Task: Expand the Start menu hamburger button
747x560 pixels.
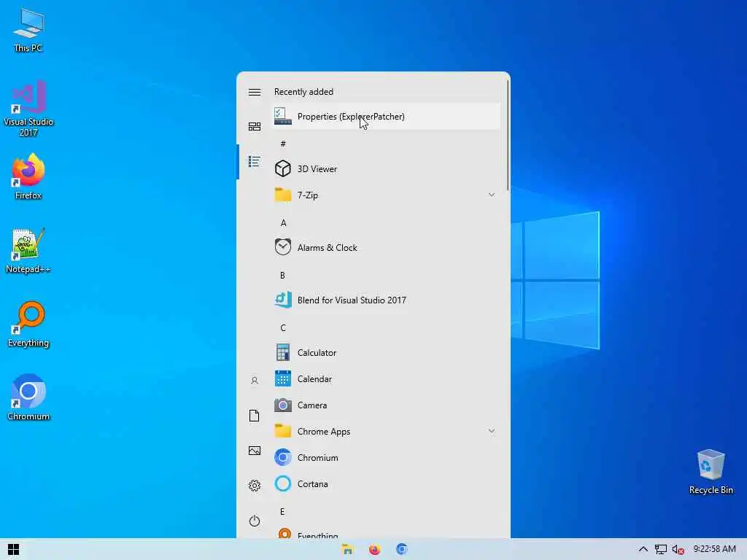Action: point(255,92)
